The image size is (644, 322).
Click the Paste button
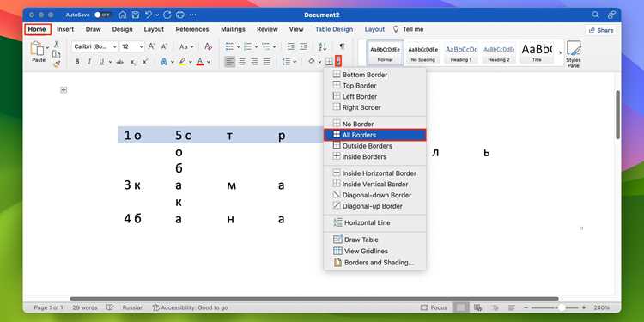(38, 52)
